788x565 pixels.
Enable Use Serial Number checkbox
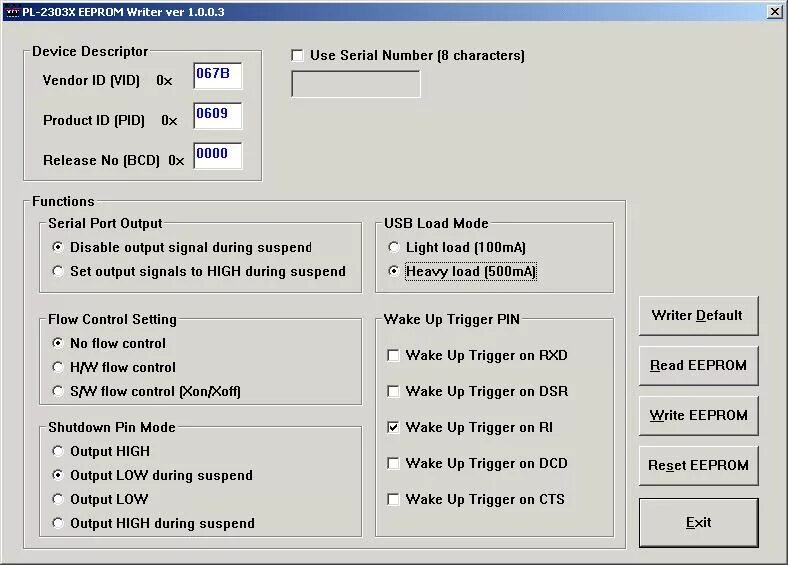click(x=297, y=55)
